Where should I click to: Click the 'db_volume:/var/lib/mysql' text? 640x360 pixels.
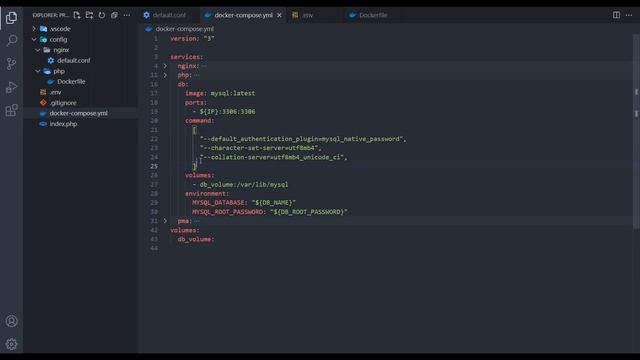pos(244,184)
